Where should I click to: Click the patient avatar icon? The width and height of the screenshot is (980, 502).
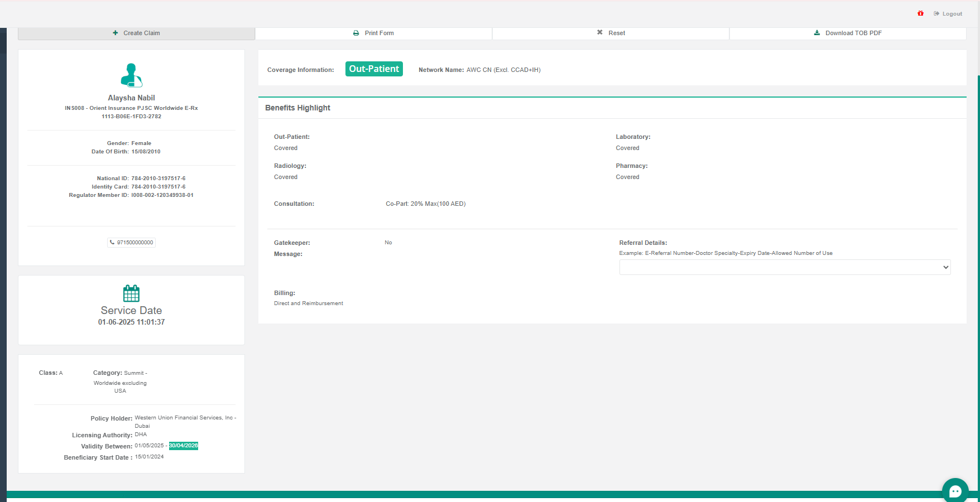tap(131, 75)
